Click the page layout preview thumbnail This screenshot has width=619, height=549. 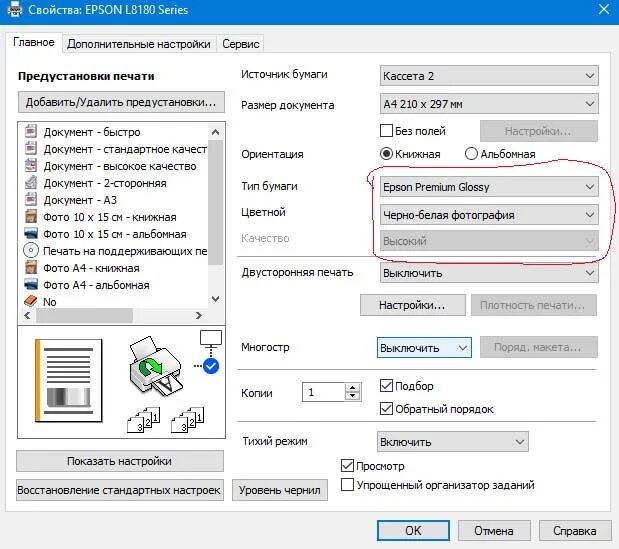click(69, 380)
